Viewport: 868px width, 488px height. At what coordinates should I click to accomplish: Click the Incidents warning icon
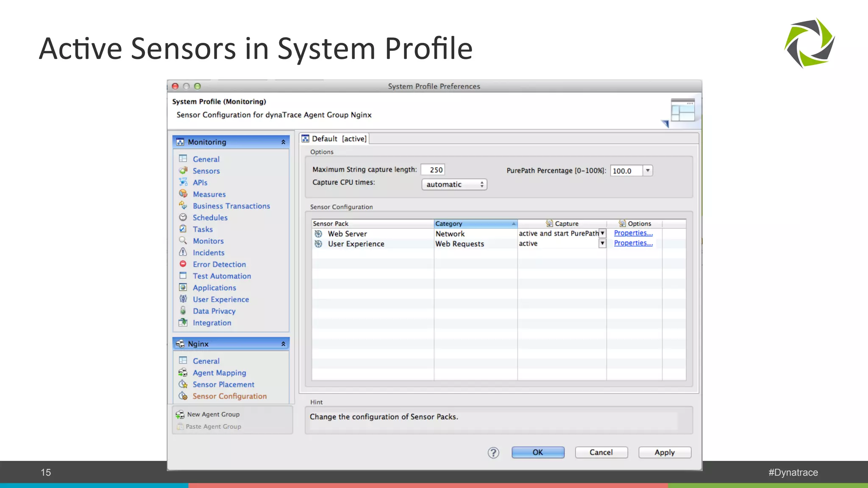click(183, 252)
